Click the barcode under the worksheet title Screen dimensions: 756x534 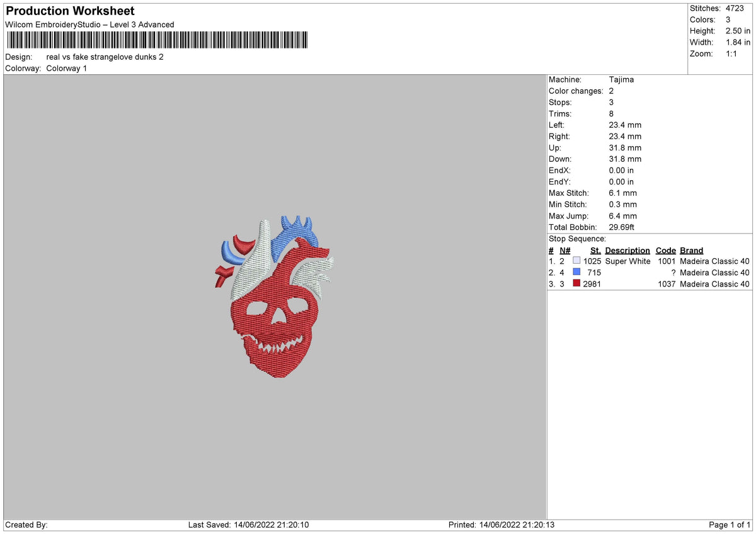[157, 40]
